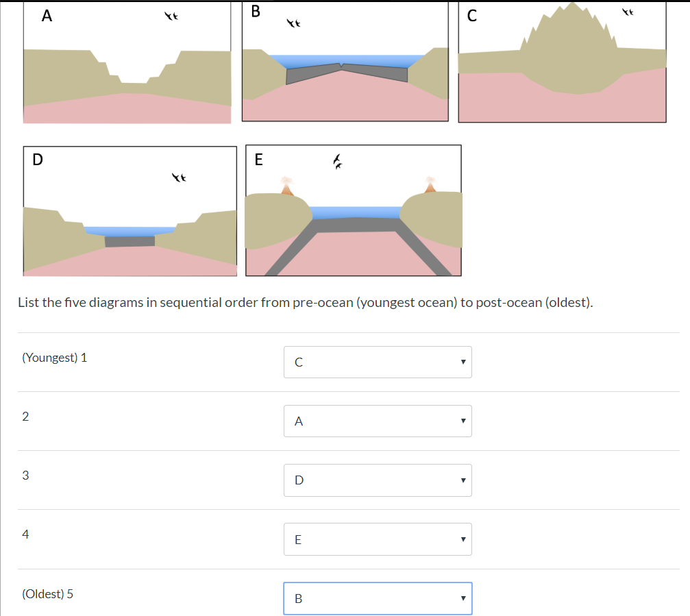Click the dropdown arrow beside option E
Screen dimensions: 690x616
pyautogui.click(x=463, y=539)
